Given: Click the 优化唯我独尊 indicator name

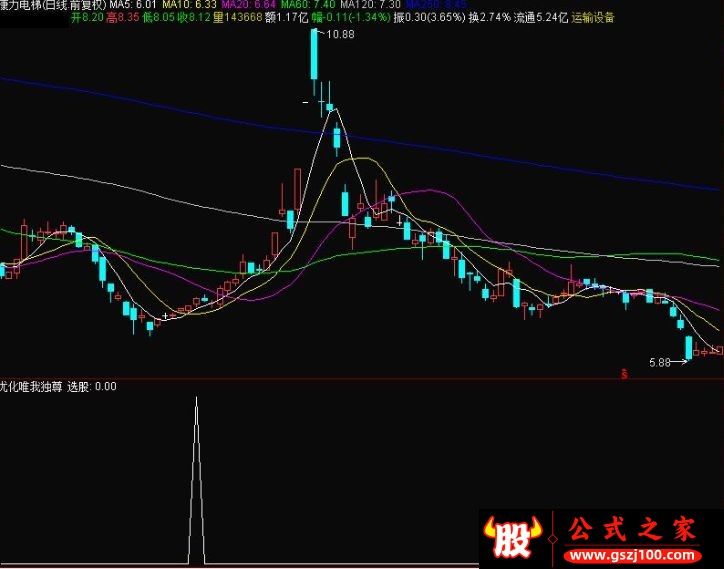Looking at the screenshot, I should 31,387.
